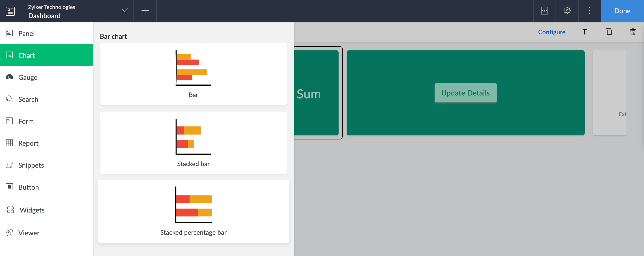Click the dashboard page icon at top-left
The width and height of the screenshot is (644, 256).
tap(10, 11)
